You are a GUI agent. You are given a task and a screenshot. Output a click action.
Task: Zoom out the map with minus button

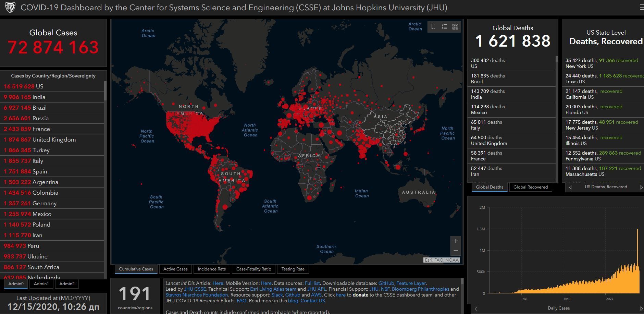[x=456, y=251]
